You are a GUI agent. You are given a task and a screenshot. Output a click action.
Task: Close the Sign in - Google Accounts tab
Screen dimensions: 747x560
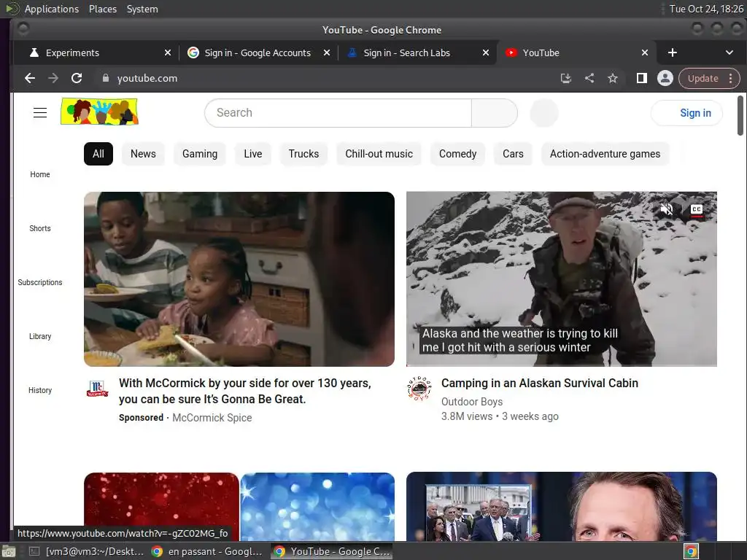pyautogui.click(x=327, y=52)
